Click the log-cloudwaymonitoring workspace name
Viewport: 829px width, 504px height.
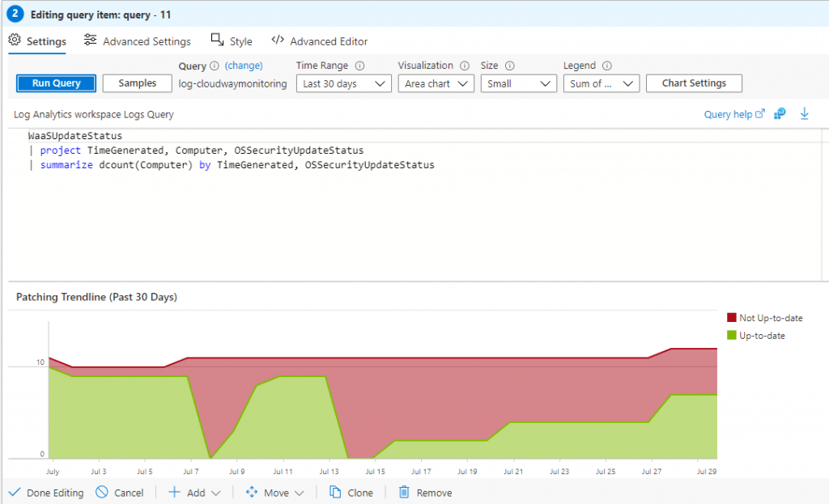232,83
